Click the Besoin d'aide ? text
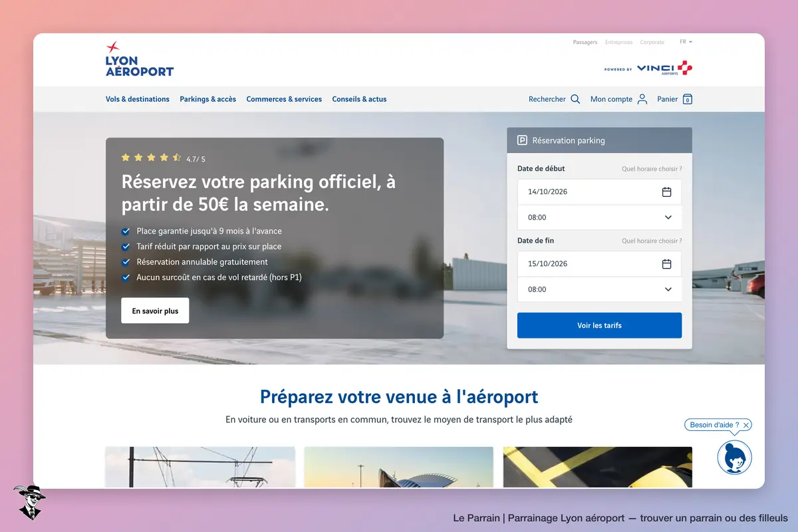798x532 pixels. 714,425
